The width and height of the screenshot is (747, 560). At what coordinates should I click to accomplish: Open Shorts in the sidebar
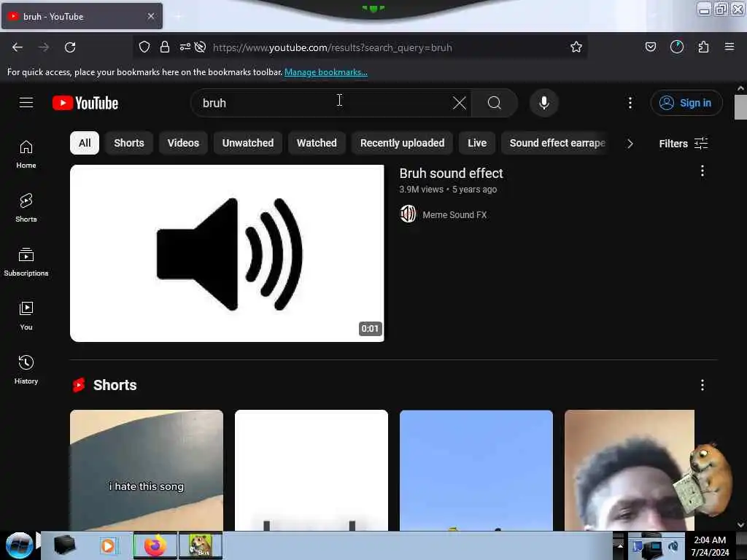point(26,208)
